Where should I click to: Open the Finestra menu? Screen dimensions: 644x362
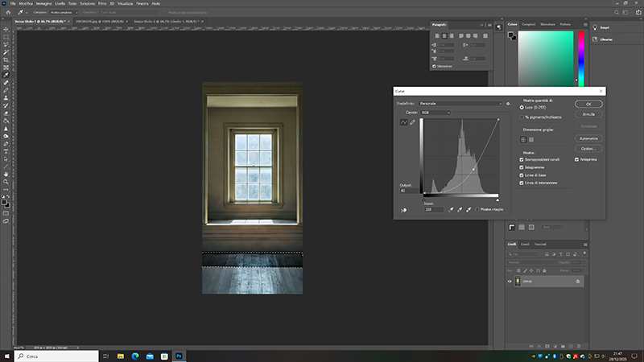(x=142, y=3)
